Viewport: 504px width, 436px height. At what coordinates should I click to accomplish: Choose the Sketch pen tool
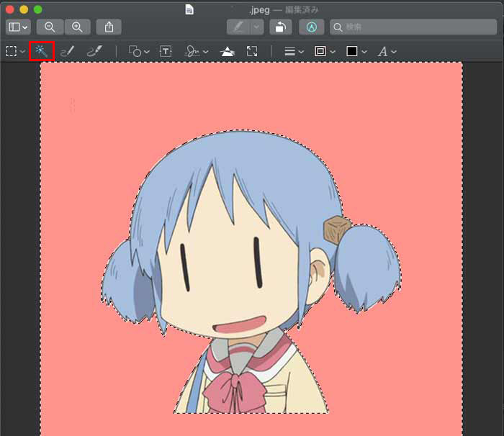click(68, 51)
